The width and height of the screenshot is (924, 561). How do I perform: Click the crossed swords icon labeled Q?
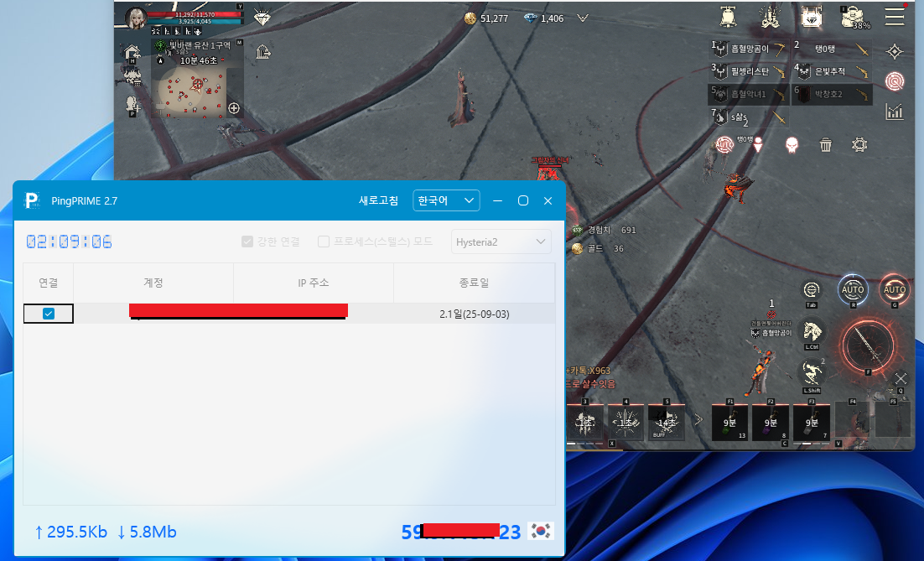point(901,379)
